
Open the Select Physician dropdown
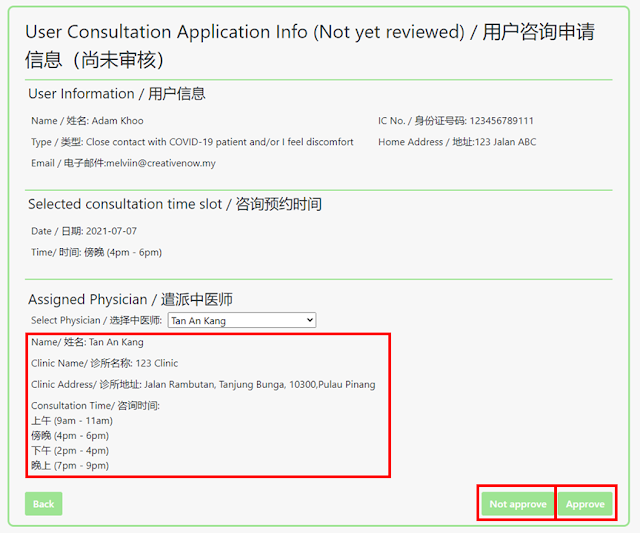(242, 320)
